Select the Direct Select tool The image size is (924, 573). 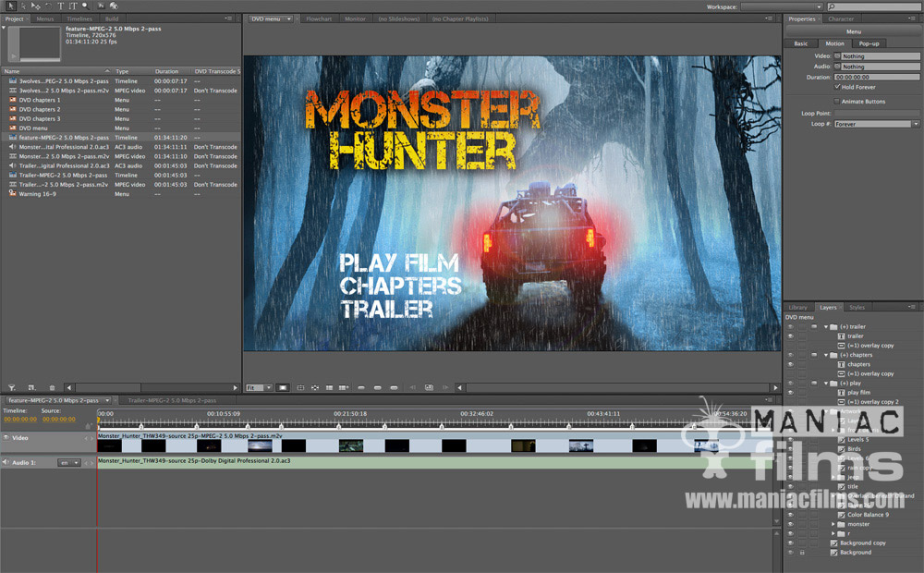[24, 6]
